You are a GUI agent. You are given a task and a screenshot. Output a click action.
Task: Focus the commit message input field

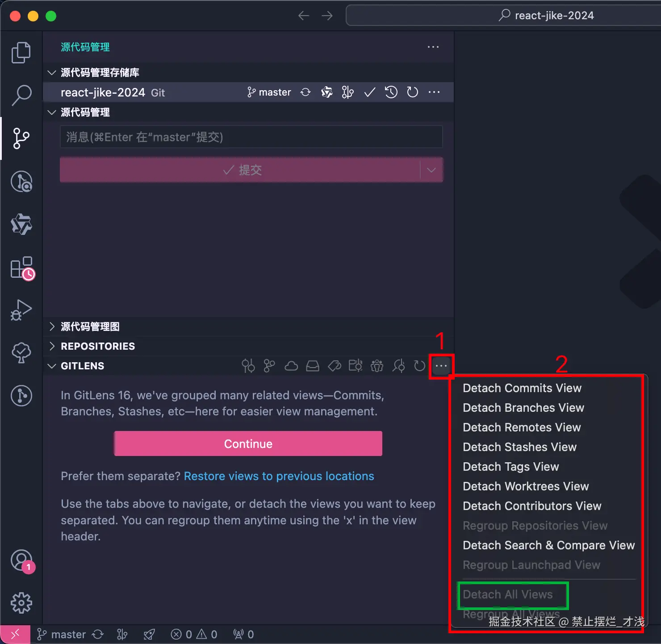[251, 137]
